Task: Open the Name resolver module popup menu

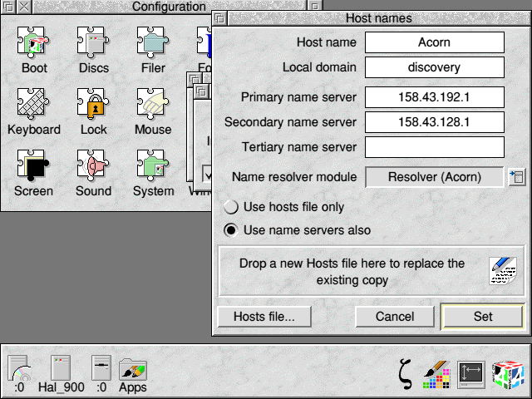Action: 517,177
